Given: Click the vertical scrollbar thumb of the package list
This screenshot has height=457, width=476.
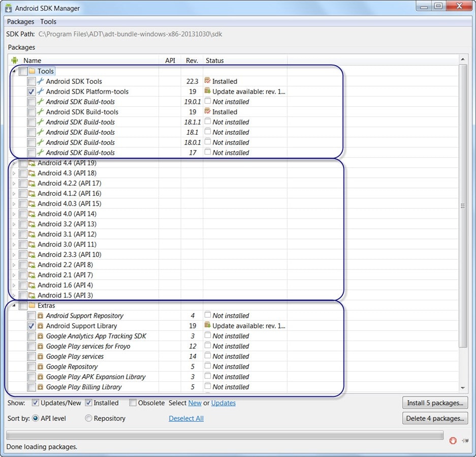Looking at the screenshot, I should [x=463, y=206].
